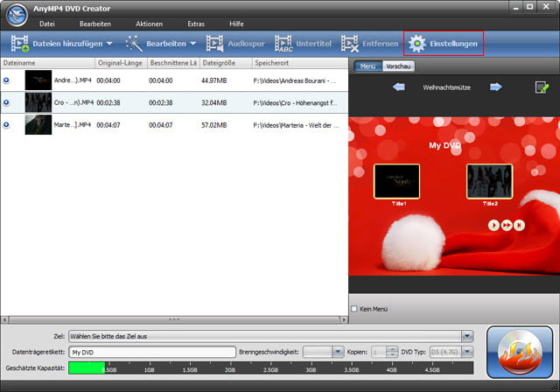The width and height of the screenshot is (560, 392).
Task: Sort by the Speicherort column header
Action: (x=300, y=63)
